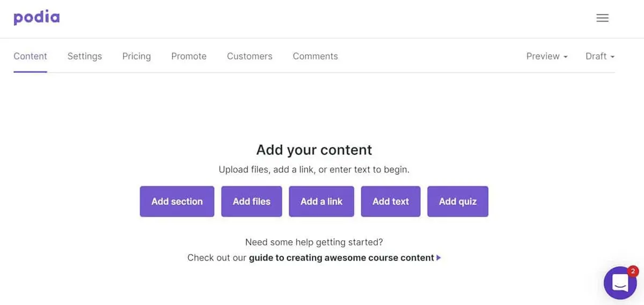
Task: Open the guide to creating awesome course content
Action: (341, 258)
